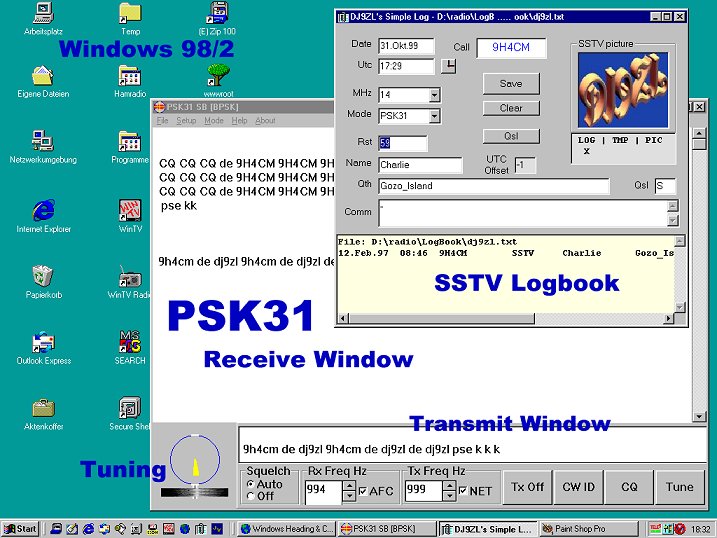
Task: Click Internet Explorer quick launch icon
Action: pyautogui.click(x=88, y=529)
